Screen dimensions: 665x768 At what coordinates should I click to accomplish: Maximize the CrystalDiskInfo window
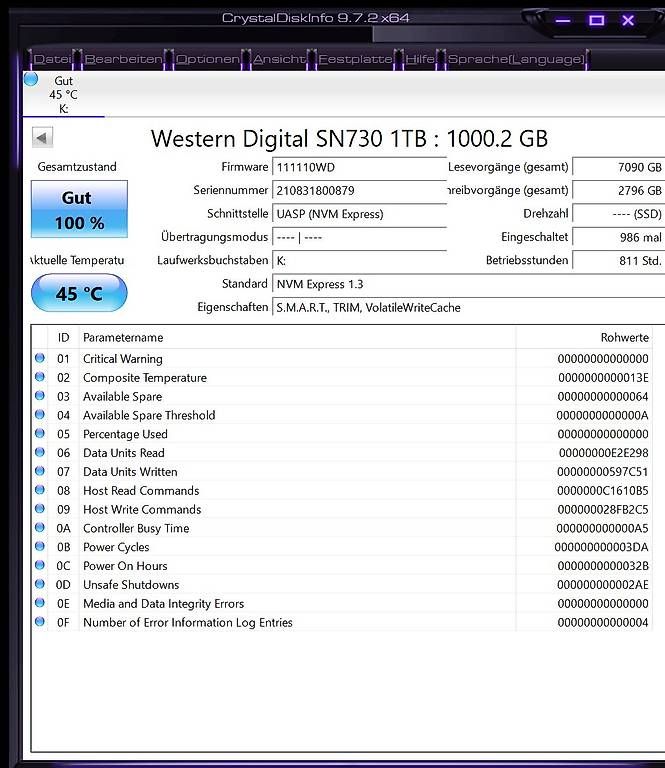point(596,21)
